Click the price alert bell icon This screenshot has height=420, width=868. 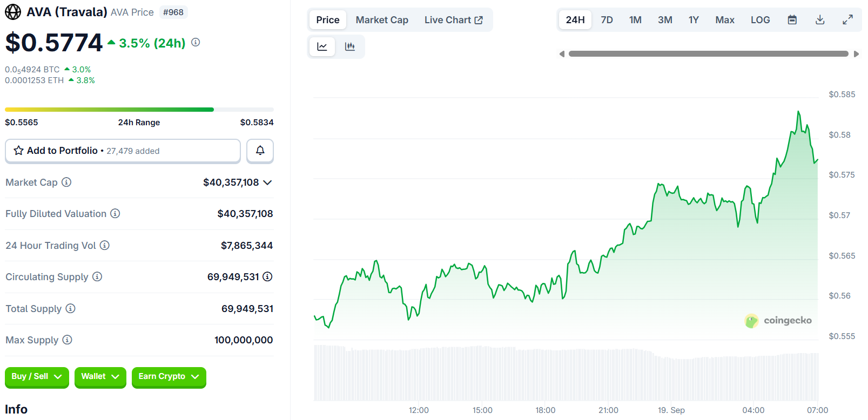point(260,151)
